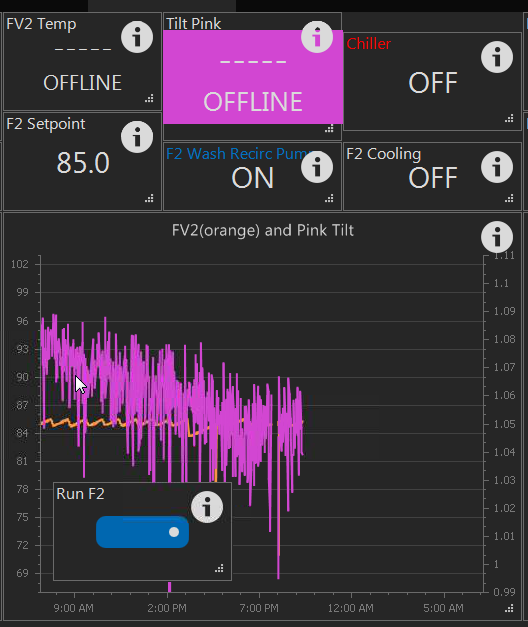The image size is (528, 627).
Task: View F2 Wash Recirc Pump info
Action: pyautogui.click(x=317, y=167)
